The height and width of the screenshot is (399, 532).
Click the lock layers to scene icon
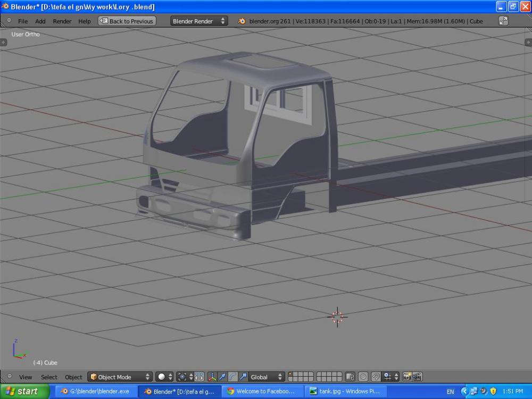pyautogui.click(x=350, y=377)
